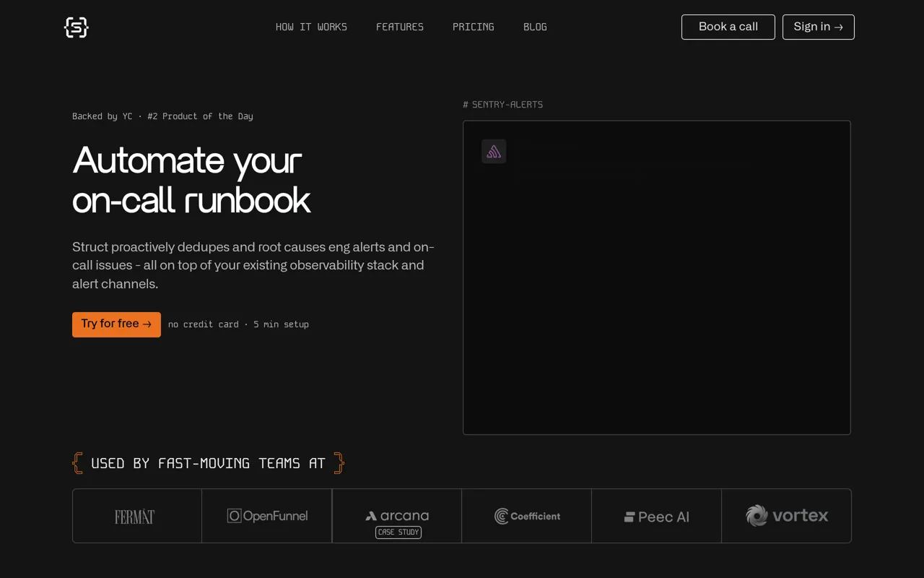Visit the BLOG link
The height and width of the screenshot is (578, 924).
pos(535,27)
